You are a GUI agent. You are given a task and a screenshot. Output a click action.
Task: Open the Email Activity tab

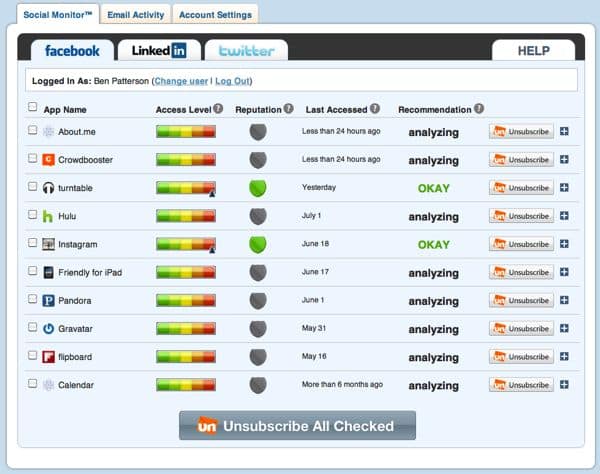(x=135, y=15)
